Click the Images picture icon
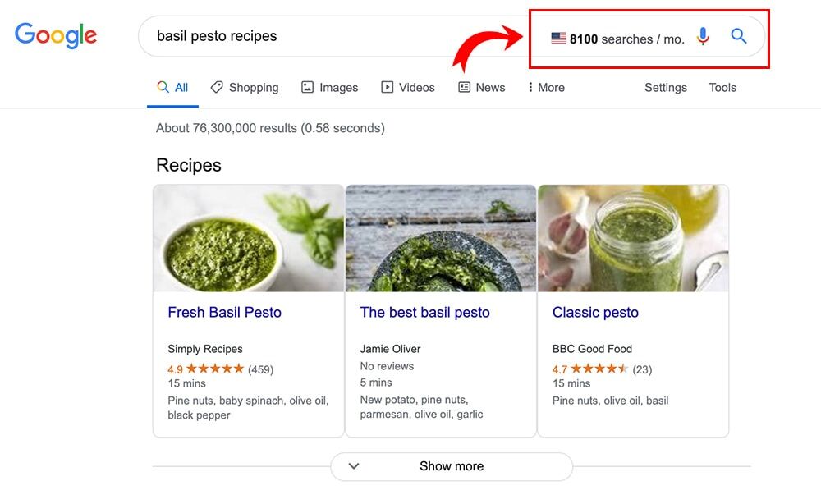821x504 pixels. [x=308, y=87]
